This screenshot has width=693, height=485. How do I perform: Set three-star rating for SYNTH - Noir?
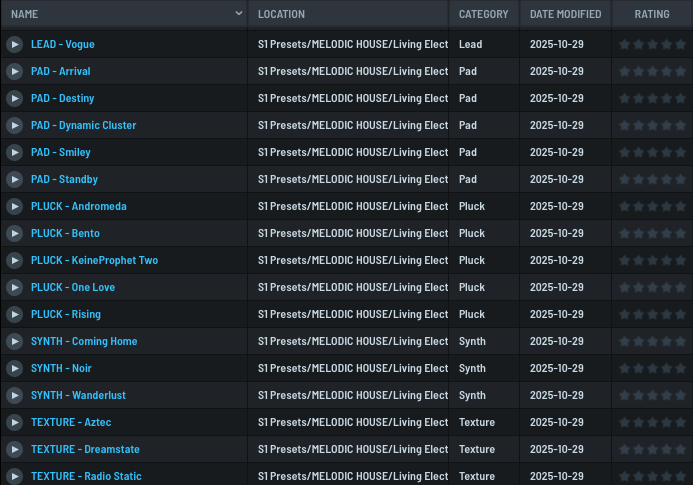(x=652, y=369)
